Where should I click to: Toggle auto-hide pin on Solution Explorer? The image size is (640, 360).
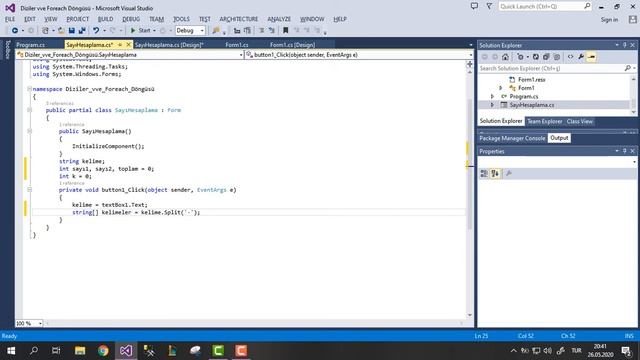[x=624, y=45]
